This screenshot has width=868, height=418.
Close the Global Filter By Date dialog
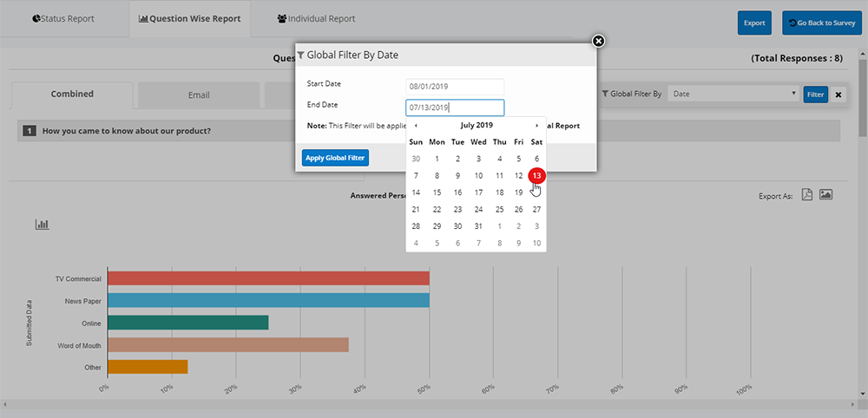click(x=598, y=41)
